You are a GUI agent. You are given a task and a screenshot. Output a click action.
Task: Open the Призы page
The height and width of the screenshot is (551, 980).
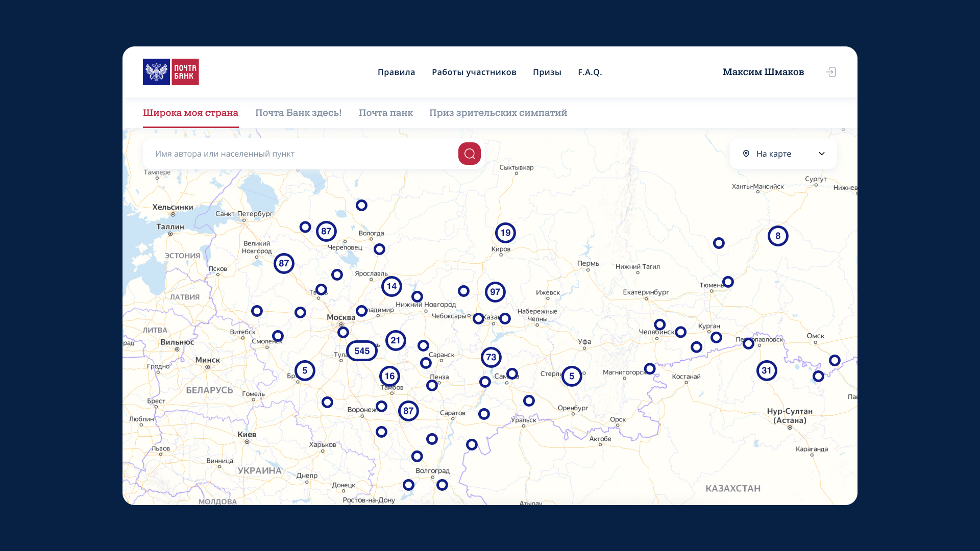(x=547, y=72)
